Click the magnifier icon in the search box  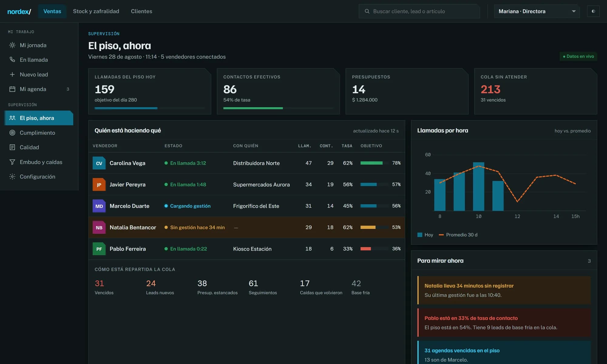(x=367, y=11)
